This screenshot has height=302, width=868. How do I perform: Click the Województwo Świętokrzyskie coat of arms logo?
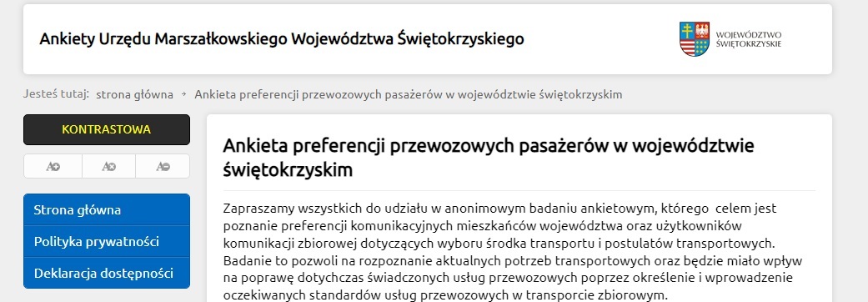[x=695, y=38]
